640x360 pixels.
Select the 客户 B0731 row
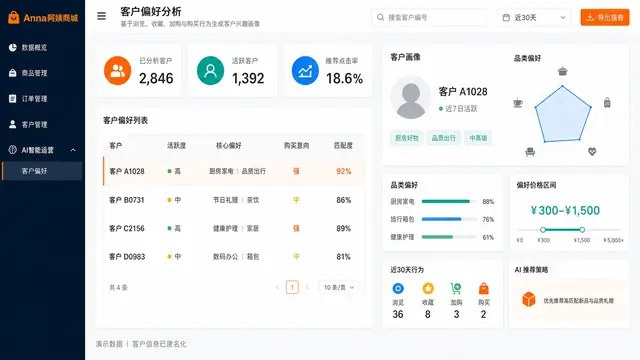click(234, 200)
